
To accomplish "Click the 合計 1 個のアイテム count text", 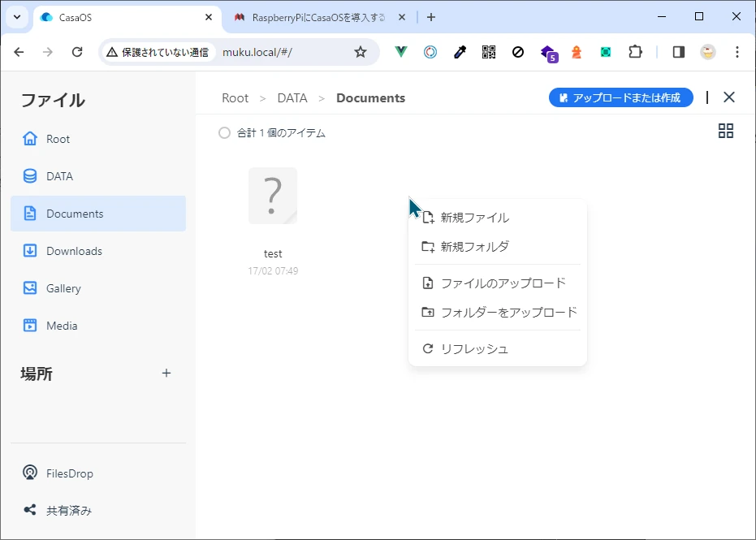I will tap(281, 133).
